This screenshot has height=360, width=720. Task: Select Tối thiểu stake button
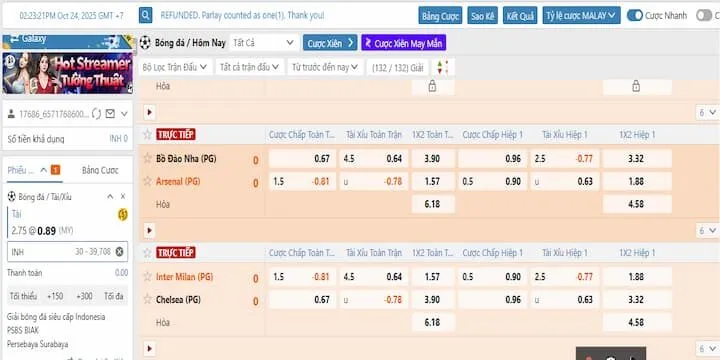(23, 296)
